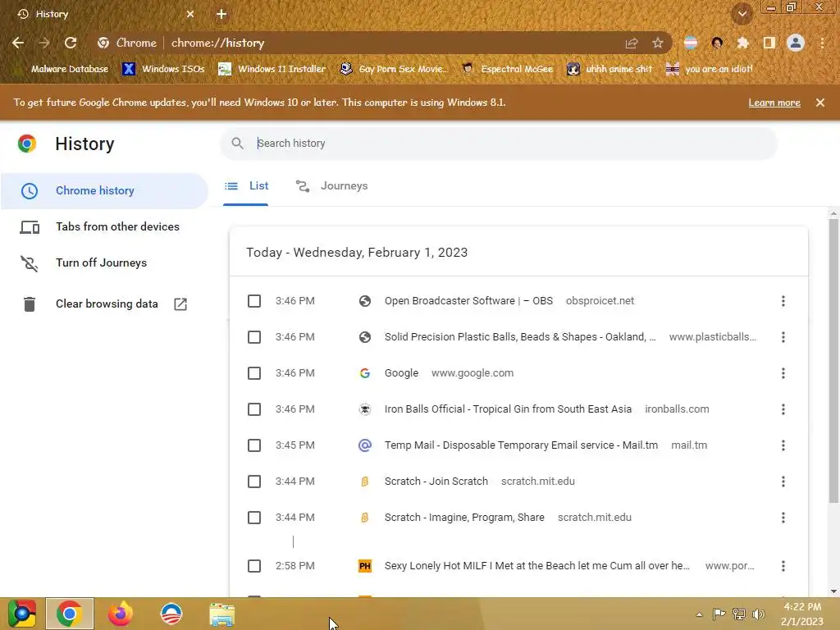Screen dimensions: 840x630
Task: Switch to the Journeys tab
Action: point(332,186)
